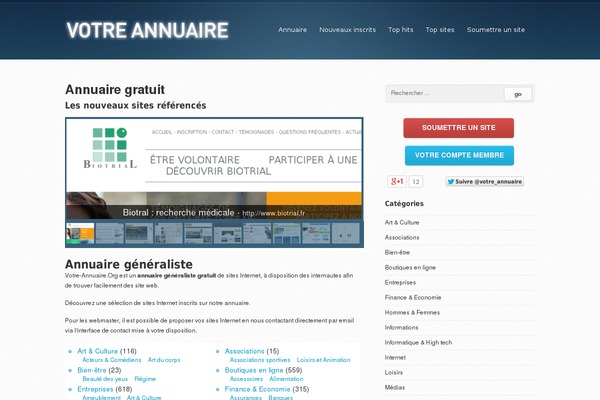Image resolution: width=600 pixels, height=400 pixels.
Task: Open Entreprises in sidebar categories
Action: tap(400, 282)
